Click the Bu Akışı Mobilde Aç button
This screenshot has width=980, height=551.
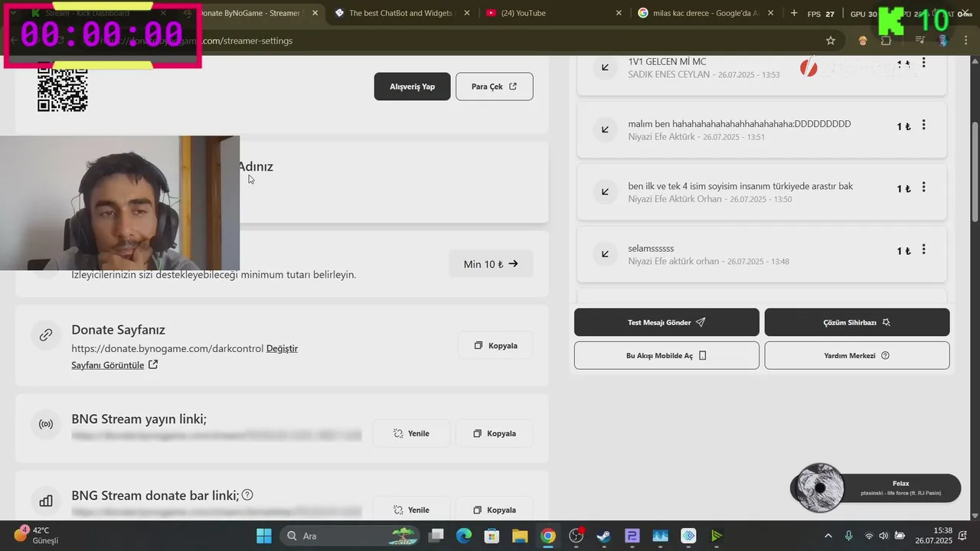point(667,355)
